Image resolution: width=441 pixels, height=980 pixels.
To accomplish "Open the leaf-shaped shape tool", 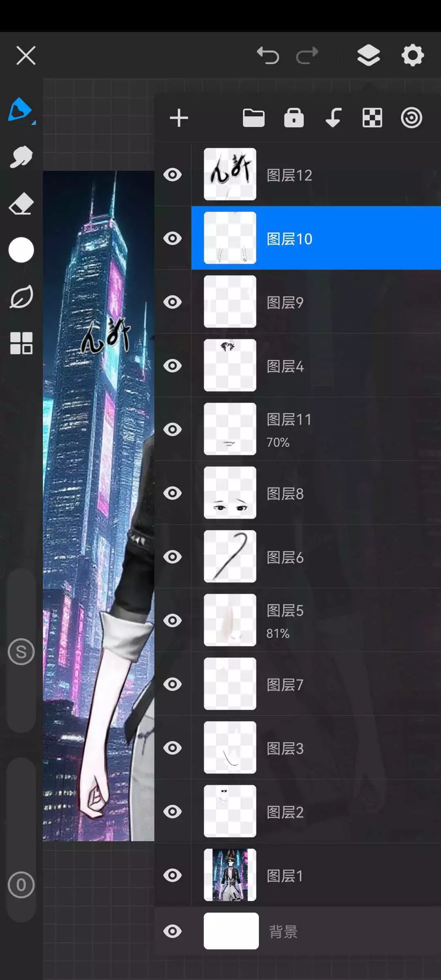I will [21, 297].
